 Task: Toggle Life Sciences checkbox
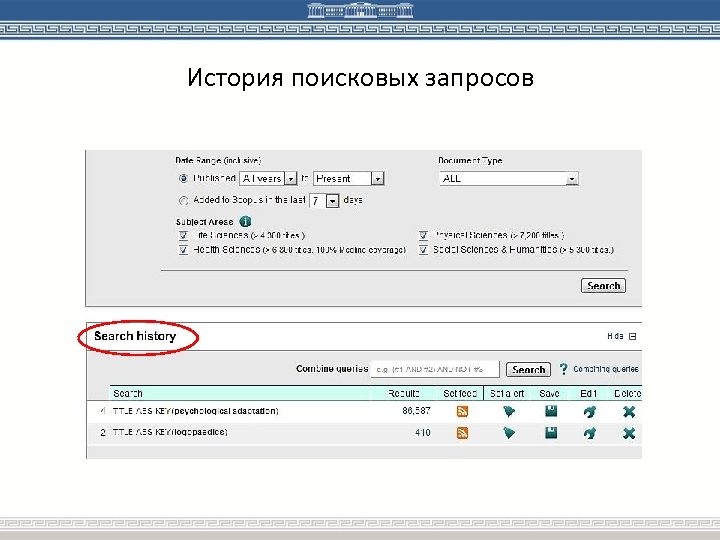(183, 236)
